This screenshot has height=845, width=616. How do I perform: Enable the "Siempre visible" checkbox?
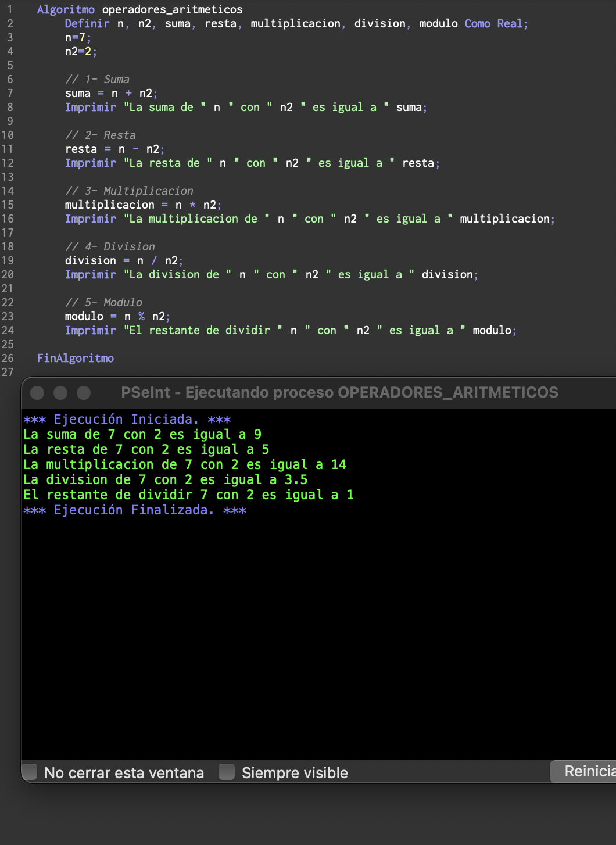click(x=227, y=772)
